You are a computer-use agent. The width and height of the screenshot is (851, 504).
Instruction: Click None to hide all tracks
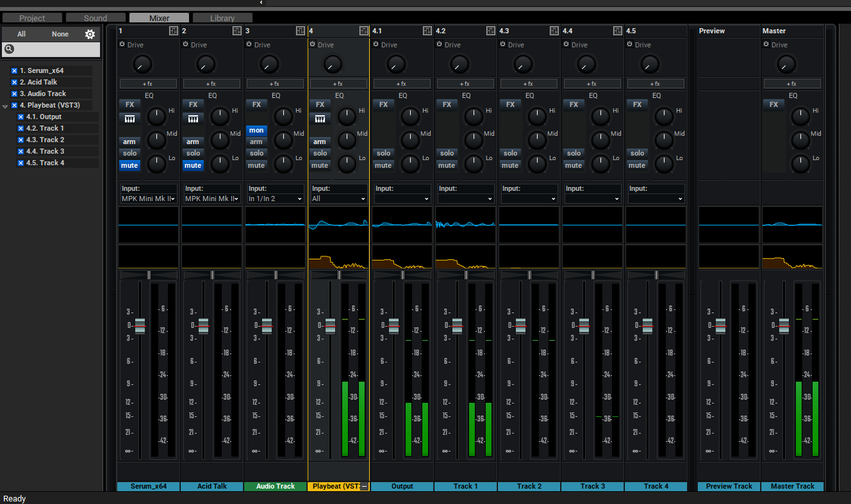pos(60,34)
